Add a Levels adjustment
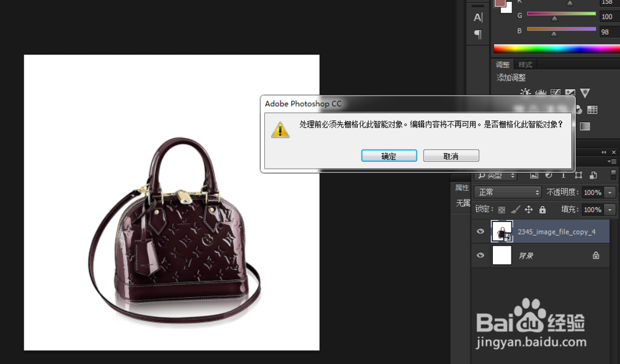This screenshot has width=620, height=364. 540,92
